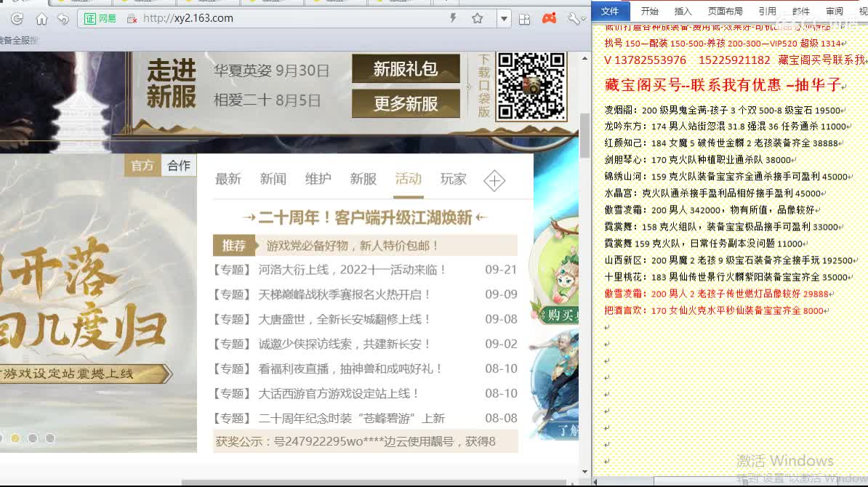Select the 合作 tab
868x487 pixels.
179,166
